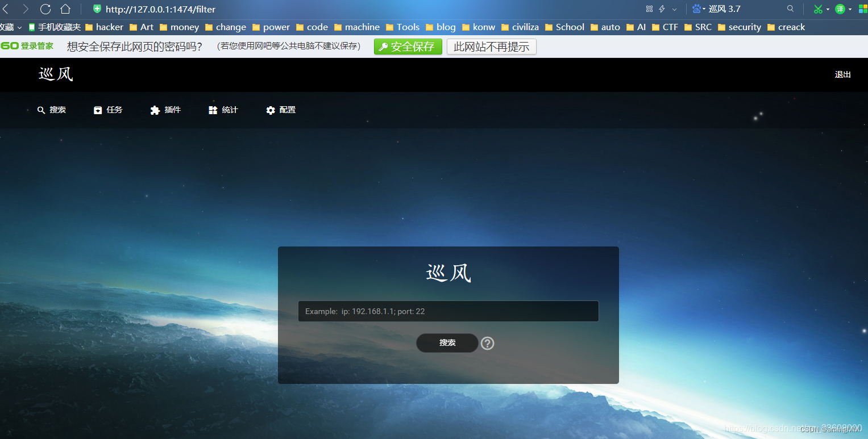The width and height of the screenshot is (868, 439).
Task: Expand the screenshot tool dropdown arrow
Action: [828, 10]
